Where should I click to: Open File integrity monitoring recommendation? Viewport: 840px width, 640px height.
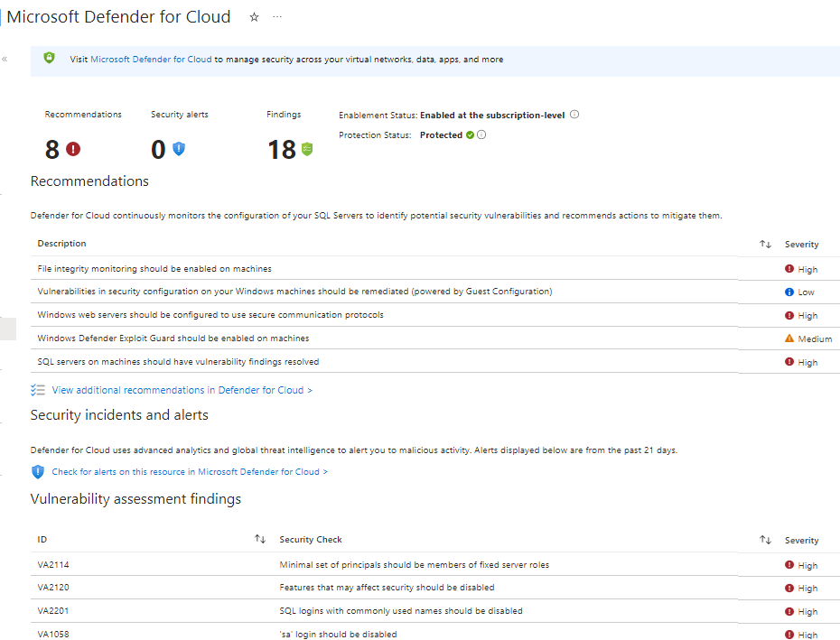154,269
